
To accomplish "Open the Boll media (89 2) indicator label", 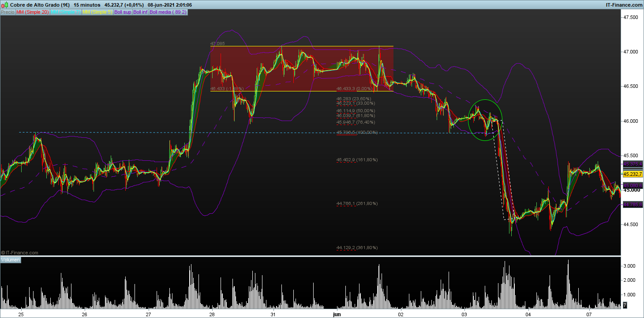I will (x=168, y=12).
